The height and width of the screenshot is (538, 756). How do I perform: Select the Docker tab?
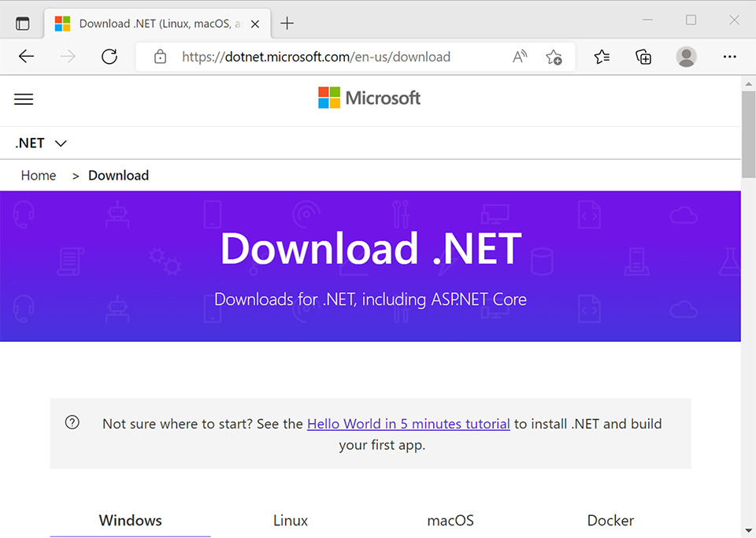(x=610, y=521)
